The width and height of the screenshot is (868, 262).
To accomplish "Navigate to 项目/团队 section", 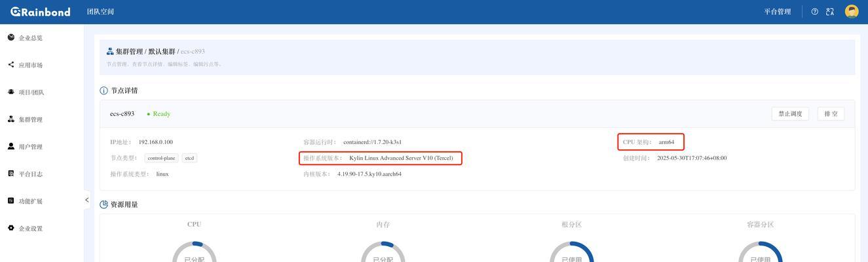I will click(31, 92).
